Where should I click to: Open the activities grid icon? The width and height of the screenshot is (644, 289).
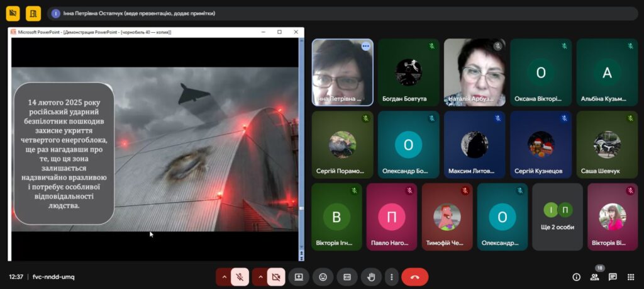[x=631, y=276]
